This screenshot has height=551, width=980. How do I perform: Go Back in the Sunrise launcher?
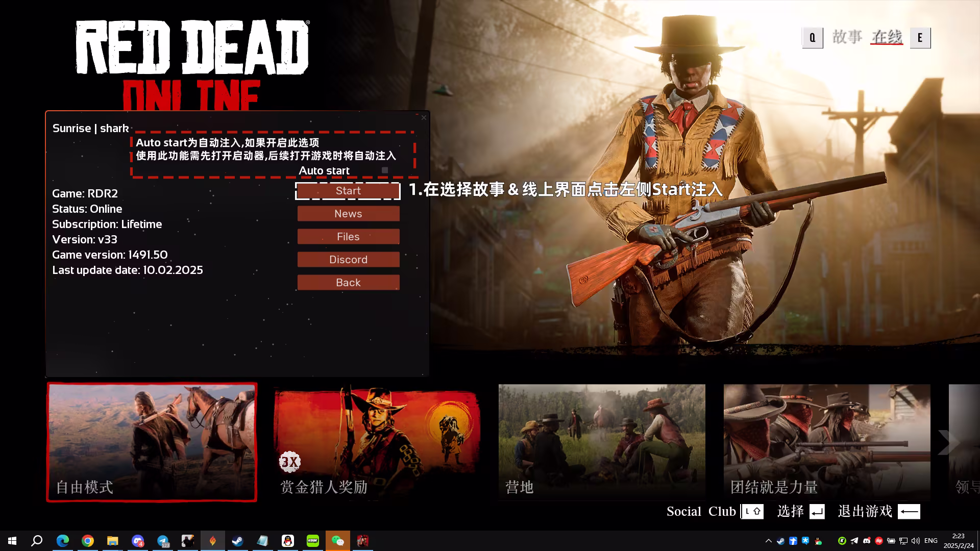(348, 283)
